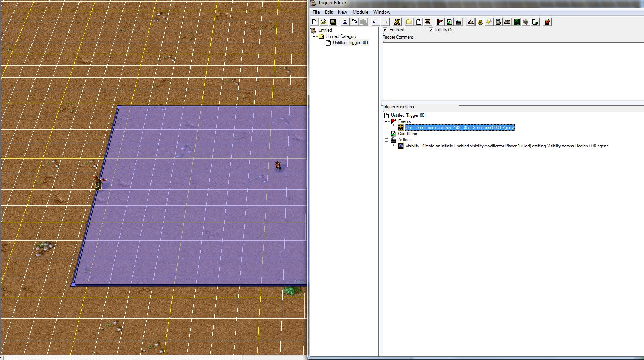
Task: Collapse the Events node in Trigger Functions
Action: pyautogui.click(x=386, y=121)
